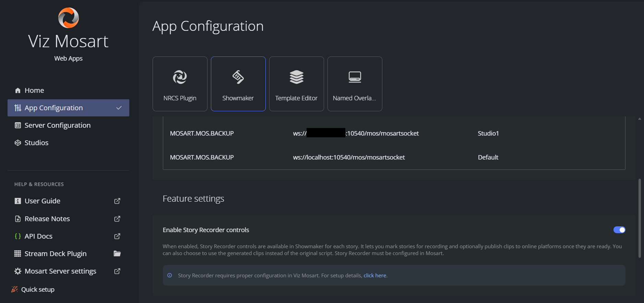The image size is (644, 303).
Task: Select App Configuration in the sidebar
Action: click(68, 108)
